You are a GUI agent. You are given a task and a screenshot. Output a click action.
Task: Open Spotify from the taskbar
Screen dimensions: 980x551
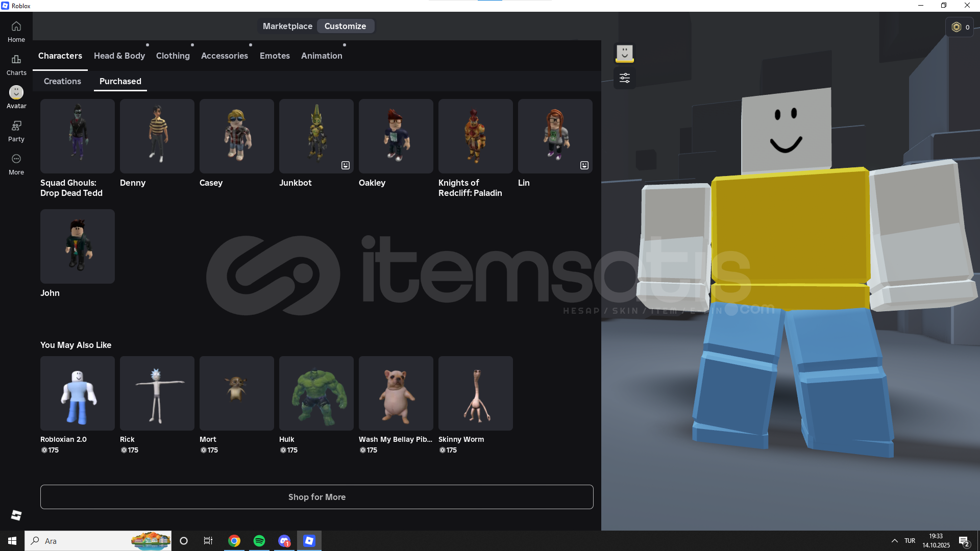(259, 541)
